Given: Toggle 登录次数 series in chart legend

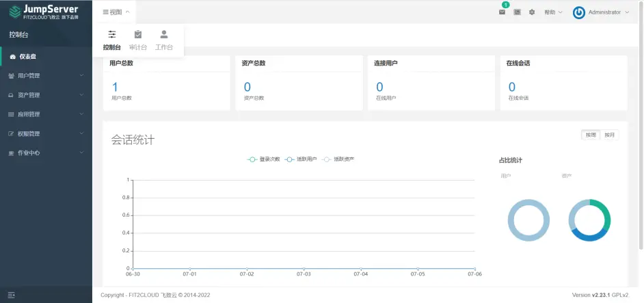Looking at the screenshot, I should 263,159.
